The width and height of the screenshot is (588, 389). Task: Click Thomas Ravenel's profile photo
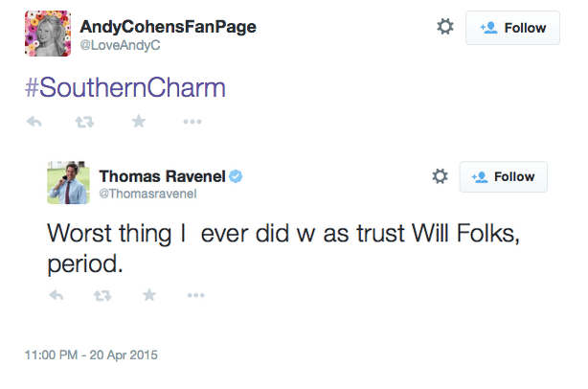coord(68,183)
